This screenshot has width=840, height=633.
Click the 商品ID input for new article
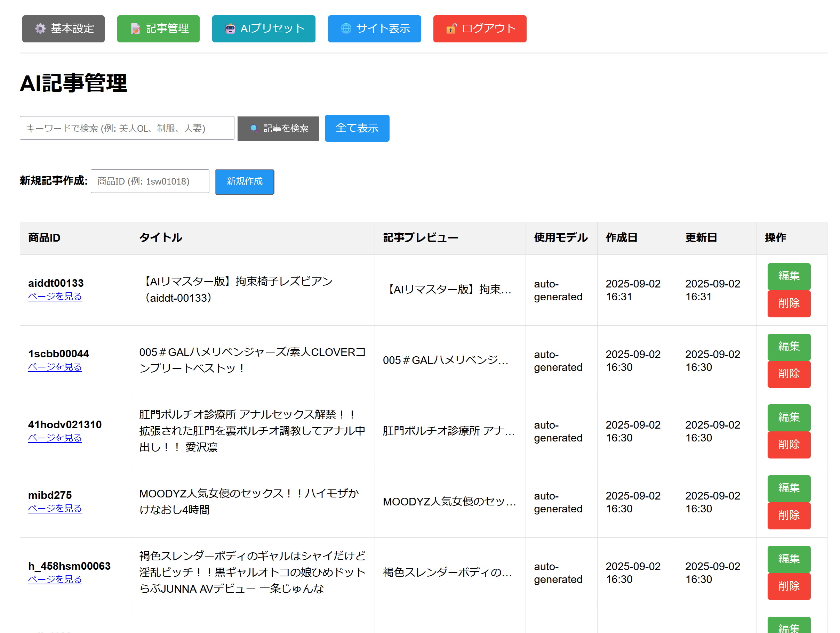pos(150,181)
